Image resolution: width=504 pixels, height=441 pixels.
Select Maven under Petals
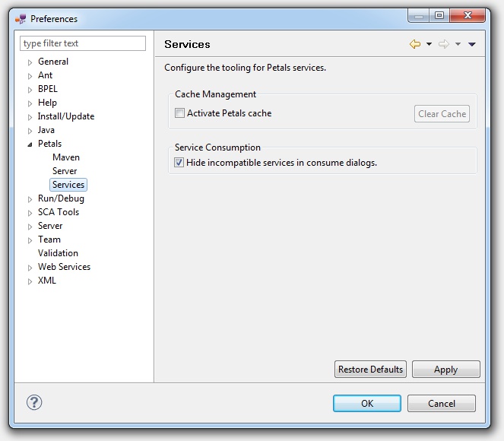(x=66, y=157)
